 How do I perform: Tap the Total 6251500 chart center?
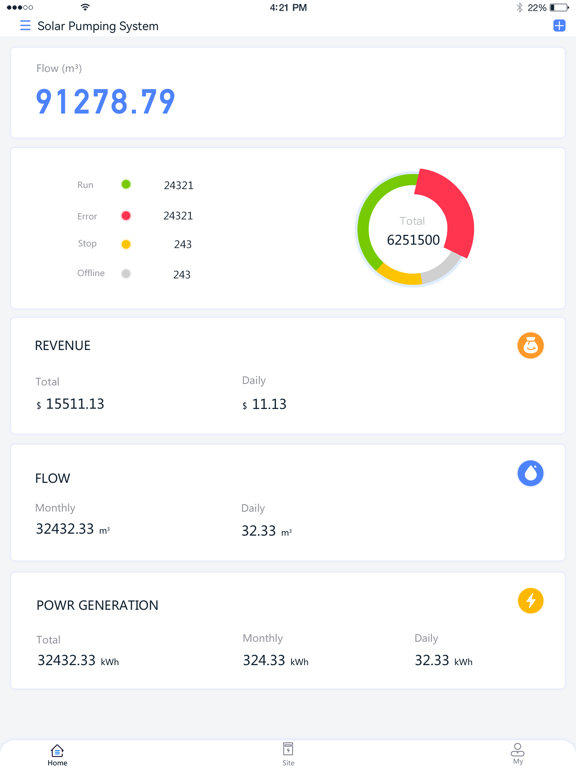pyautogui.click(x=413, y=231)
